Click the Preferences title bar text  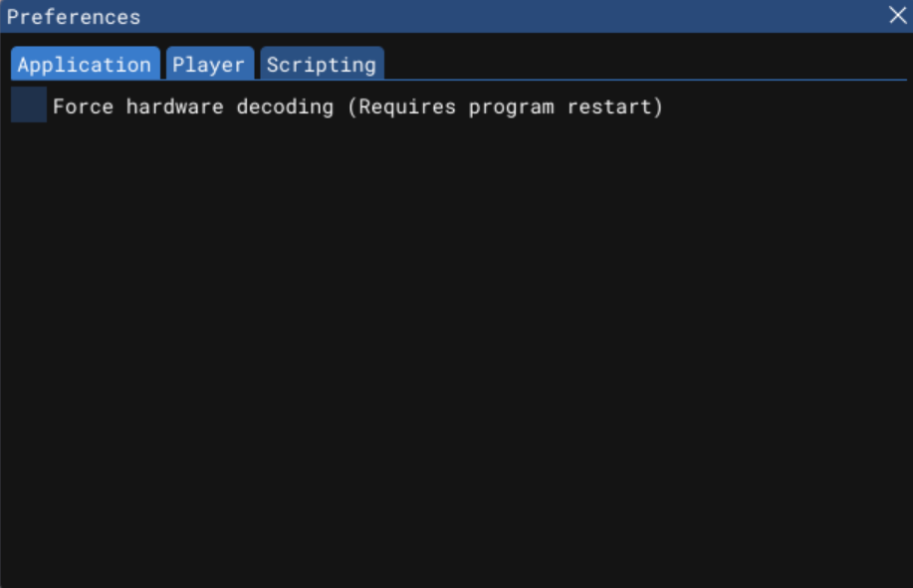coord(74,17)
